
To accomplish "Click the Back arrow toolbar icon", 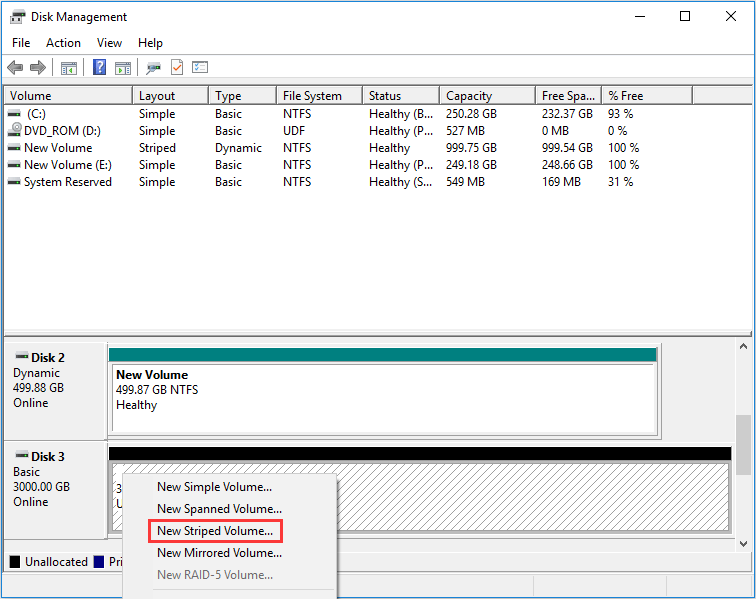I will tap(15, 67).
